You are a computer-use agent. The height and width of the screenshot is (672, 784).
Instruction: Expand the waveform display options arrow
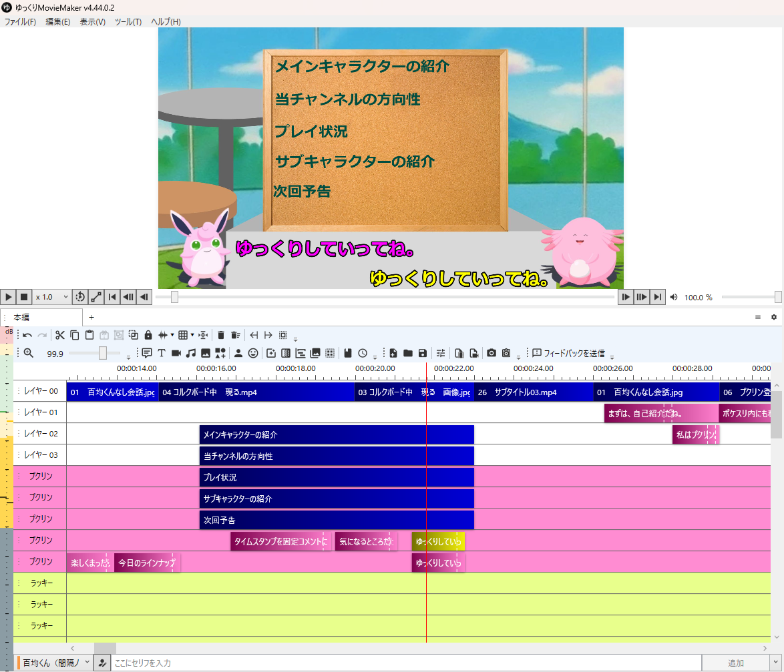pos(172,335)
